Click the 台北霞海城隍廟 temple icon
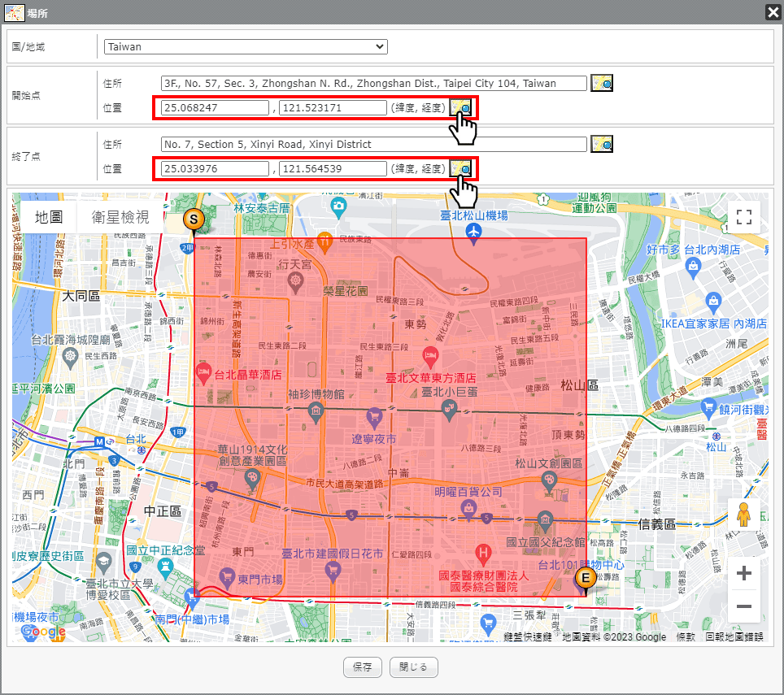Screen dimensions: 784x695 (x=71, y=358)
